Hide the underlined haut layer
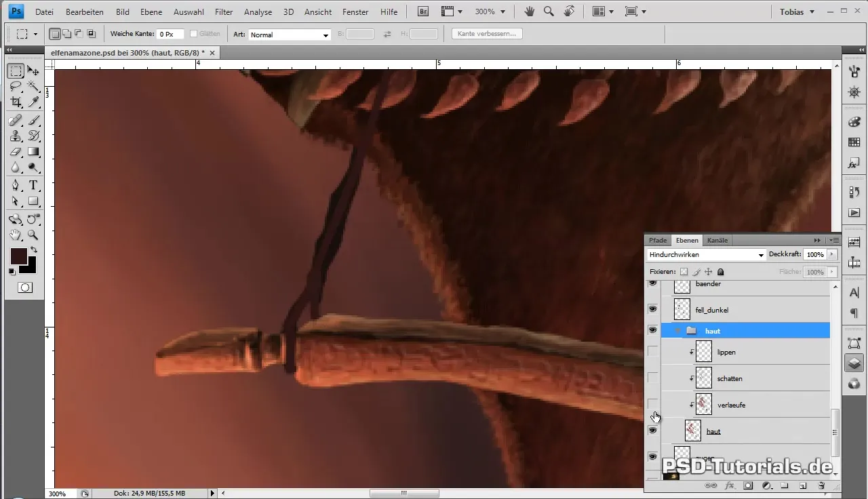Viewport: 868px width, 499px height. (x=652, y=431)
